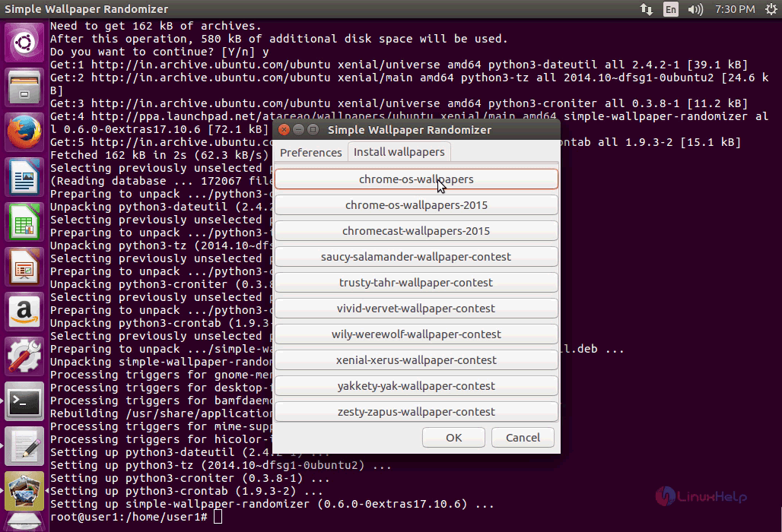Pick wily-werewolf-wallpaper-contest
Viewport: 782px width, 532px height.
tap(416, 334)
